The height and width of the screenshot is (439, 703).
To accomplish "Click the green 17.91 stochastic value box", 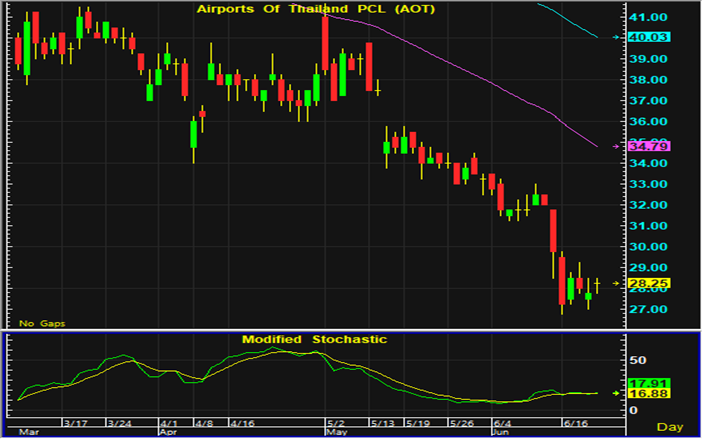I will click(649, 384).
